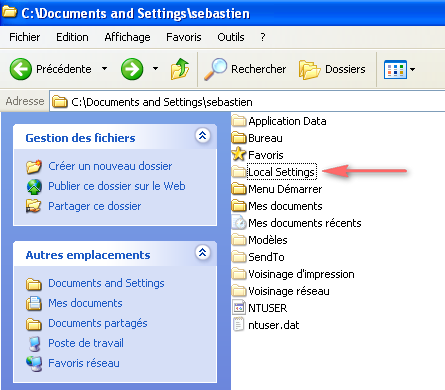
Task: Select the Menu Démarrer folder icon
Action: [x=239, y=189]
